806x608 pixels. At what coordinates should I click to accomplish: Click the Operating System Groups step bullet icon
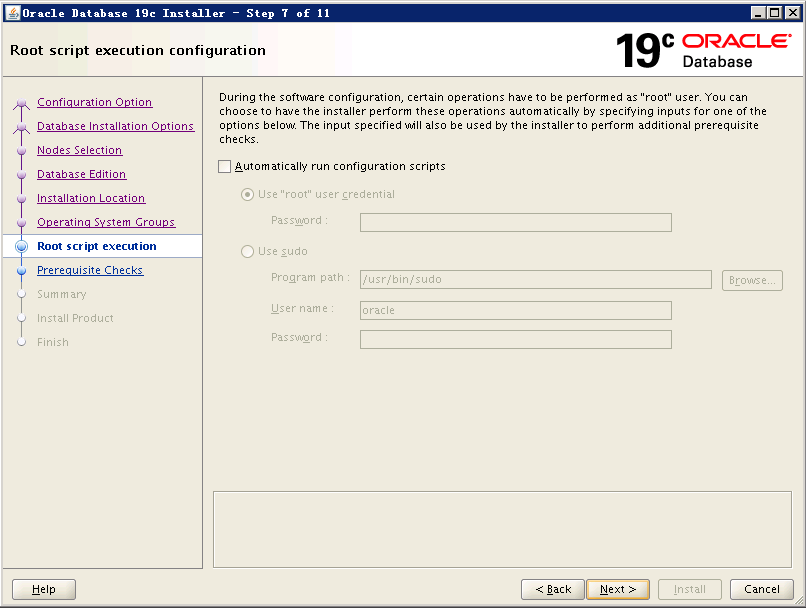point(22,223)
